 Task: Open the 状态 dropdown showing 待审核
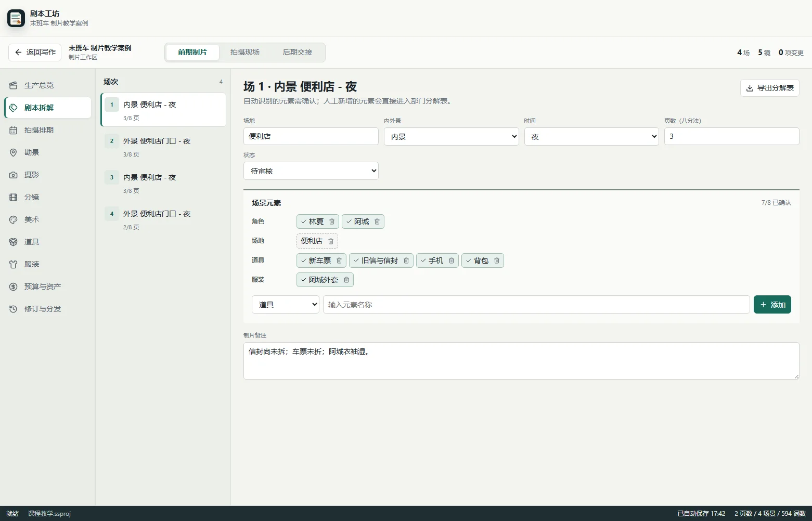pos(311,171)
